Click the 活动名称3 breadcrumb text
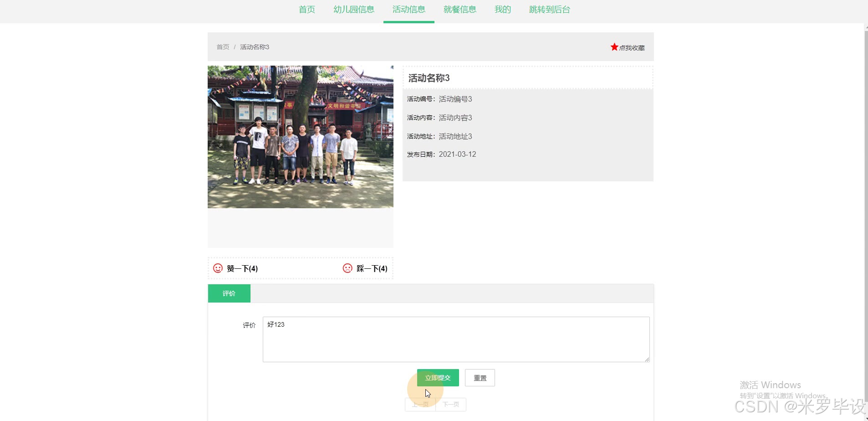The image size is (868, 421). point(255,47)
